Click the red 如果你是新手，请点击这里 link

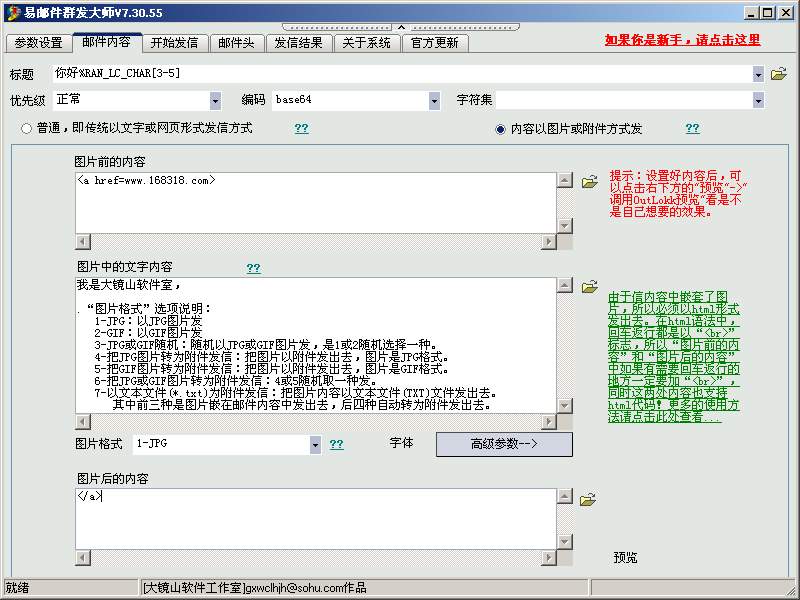(682, 40)
